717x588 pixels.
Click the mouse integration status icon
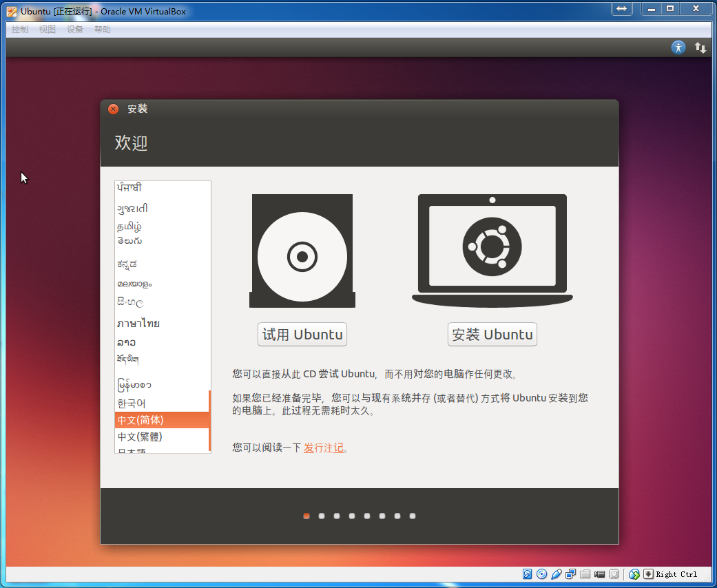(x=634, y=574)
